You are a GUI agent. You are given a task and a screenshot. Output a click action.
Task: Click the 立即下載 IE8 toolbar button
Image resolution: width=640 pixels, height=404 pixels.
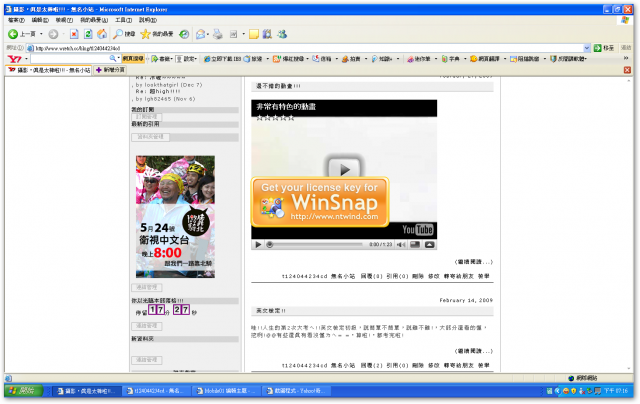[222, 59]
